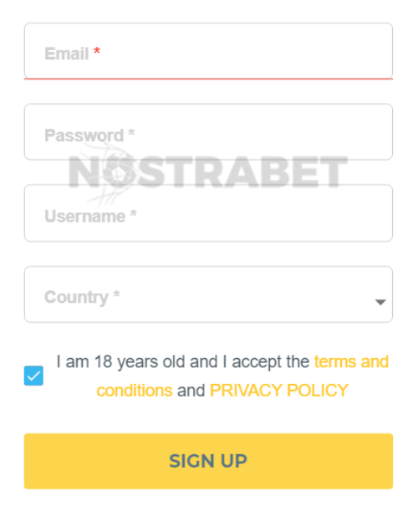Viewport: 418px width, 532px height.
Task: Click the red asterisk beside Email
Action: tap(97, 51)
